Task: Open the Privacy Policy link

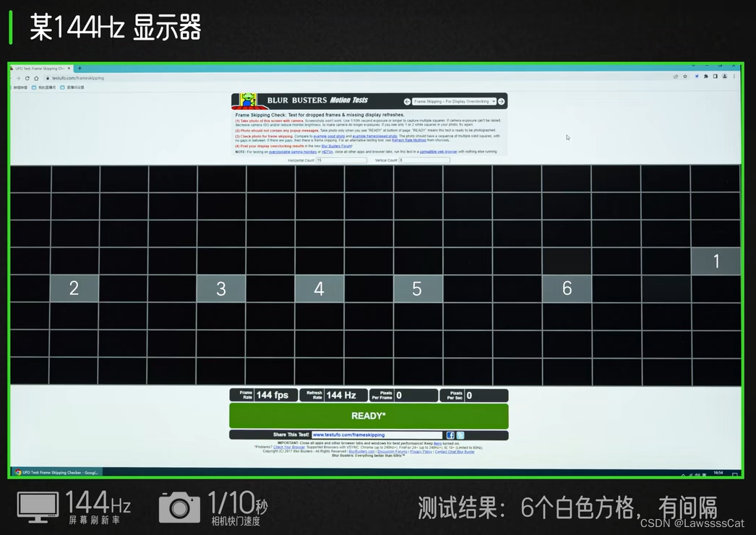Action: [421, 452]
